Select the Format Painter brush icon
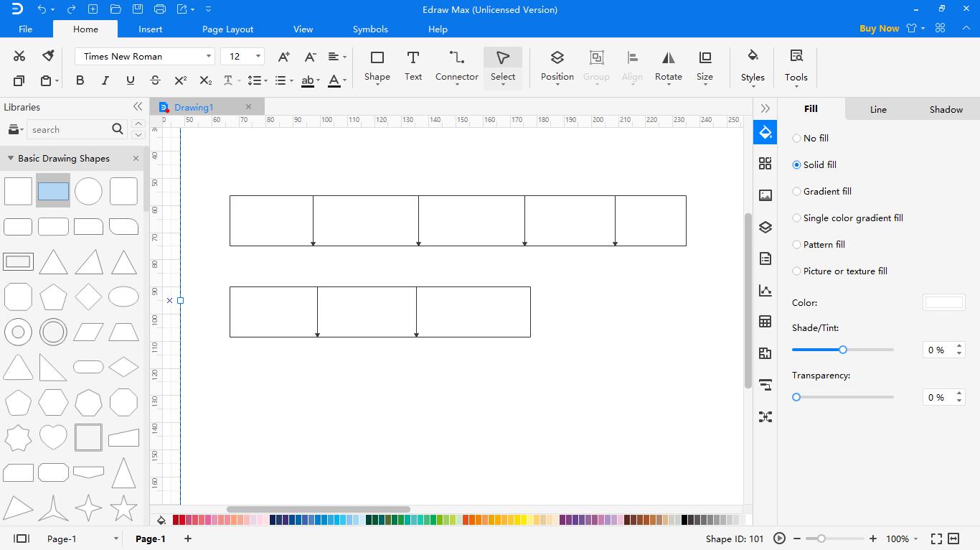The height and width of the screenshot is (550, 980). 48,56
